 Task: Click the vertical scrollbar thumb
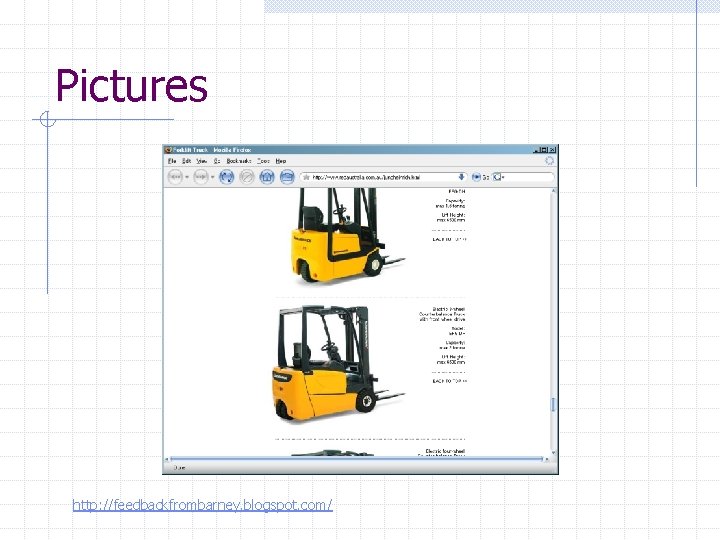(553, 405)
